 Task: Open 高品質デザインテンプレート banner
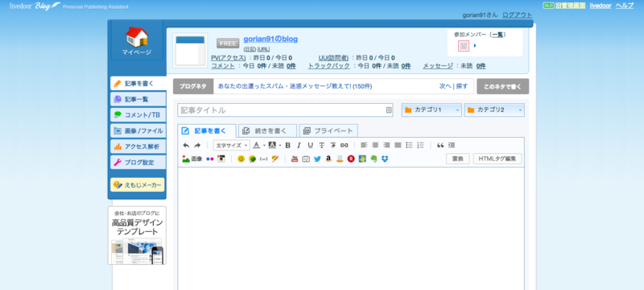pos(137,235)
